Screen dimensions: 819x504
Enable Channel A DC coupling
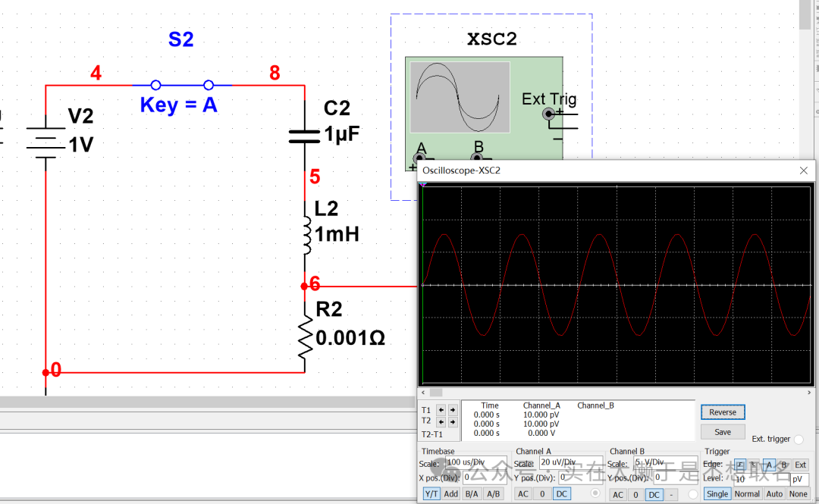coord(561,494)
